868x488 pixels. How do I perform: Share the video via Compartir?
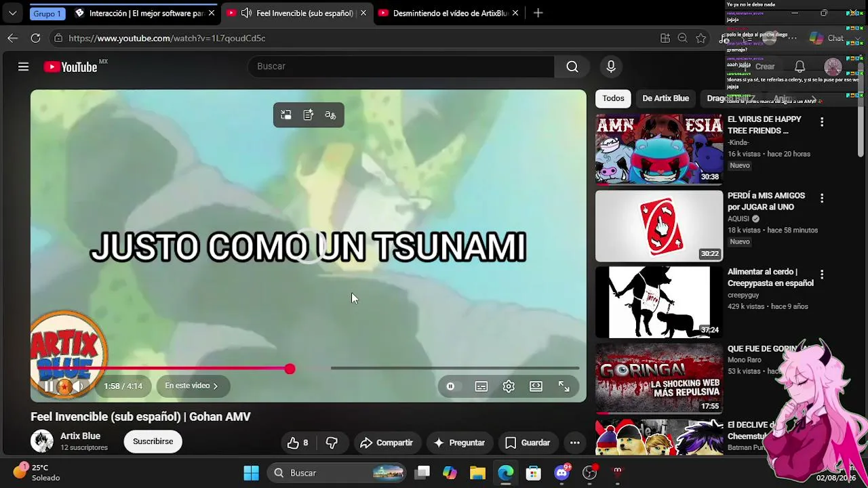(x=386, y=443)
